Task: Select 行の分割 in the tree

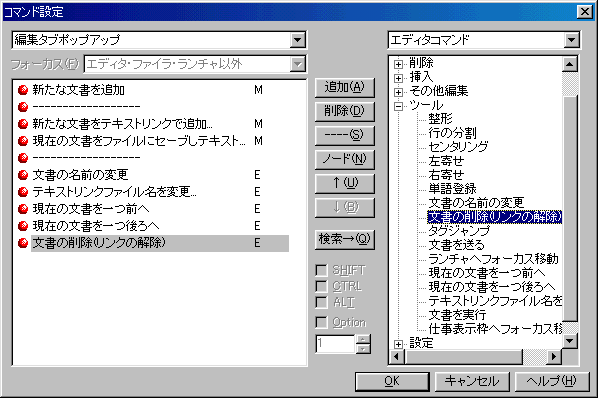Action: [452, 133]
